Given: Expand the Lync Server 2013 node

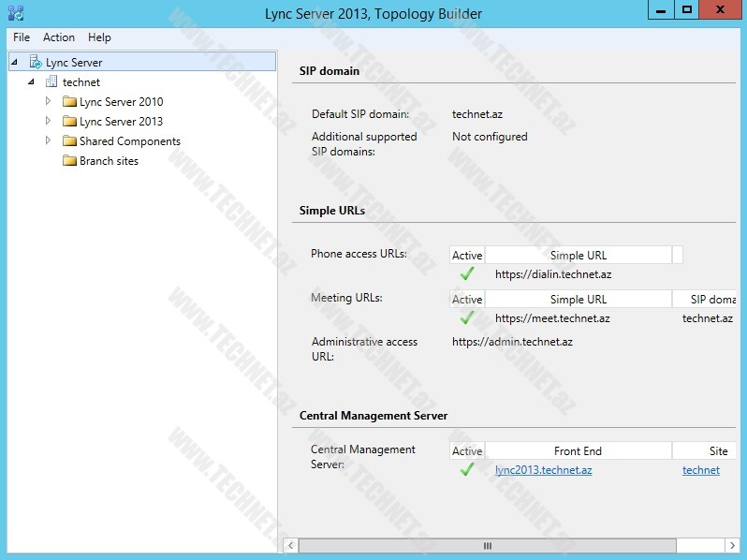Looking at the screenshot, I should (48, 121).
